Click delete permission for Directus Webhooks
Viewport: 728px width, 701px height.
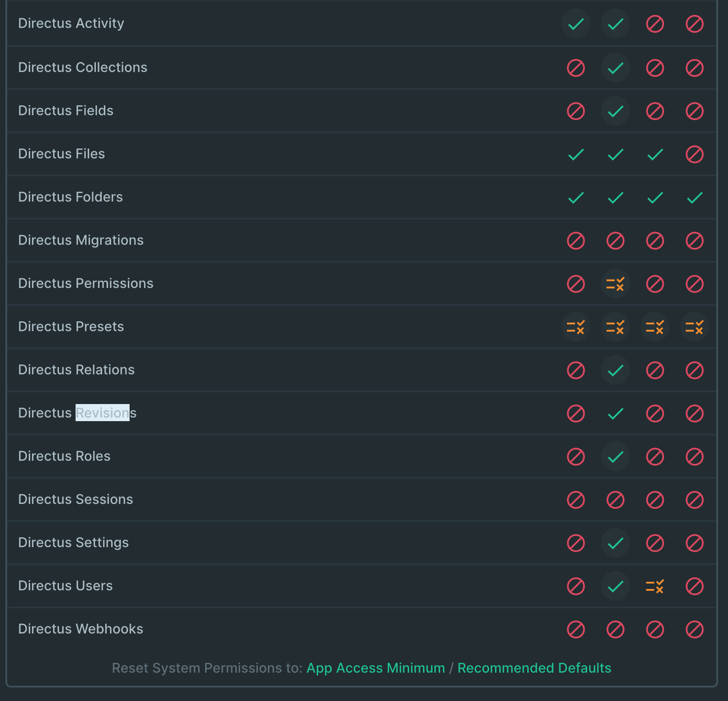(695, 629)
